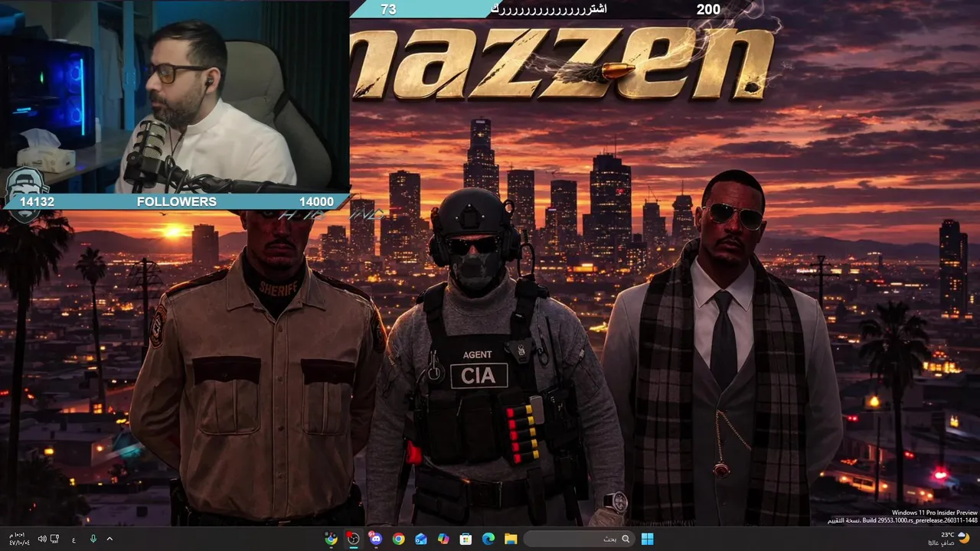Click the green microphone tray icon
The height and width of the screenshot is (551, 980).
[93, 539]
